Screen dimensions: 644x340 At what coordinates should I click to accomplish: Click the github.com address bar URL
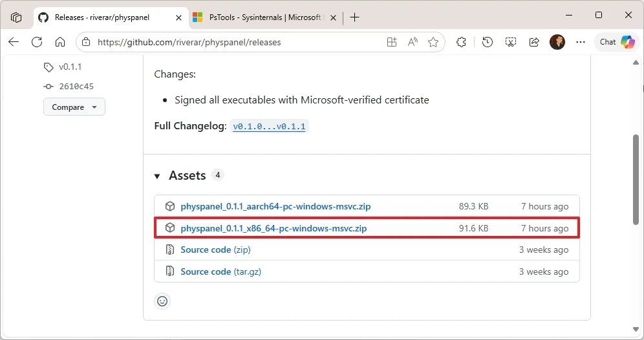pos(189,43)
